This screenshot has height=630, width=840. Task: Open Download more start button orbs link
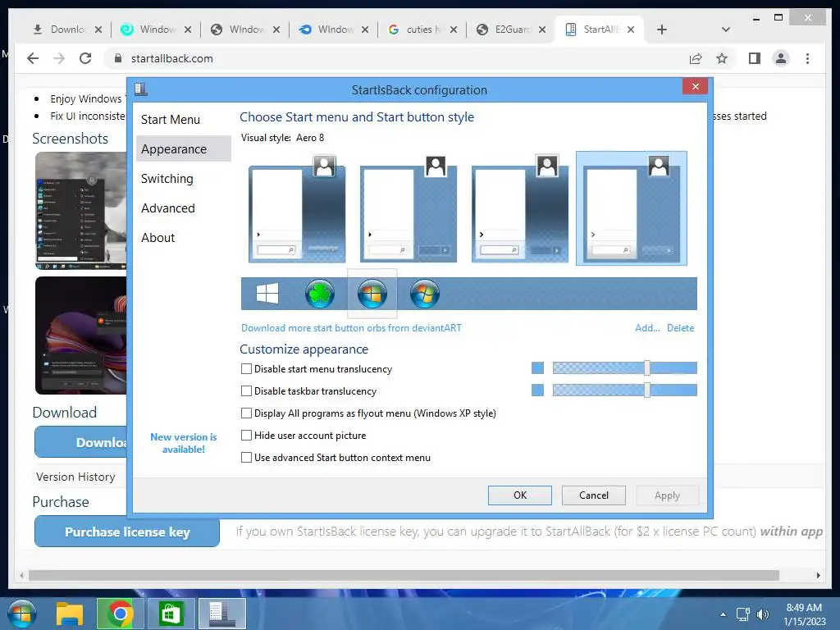[351, 328]
